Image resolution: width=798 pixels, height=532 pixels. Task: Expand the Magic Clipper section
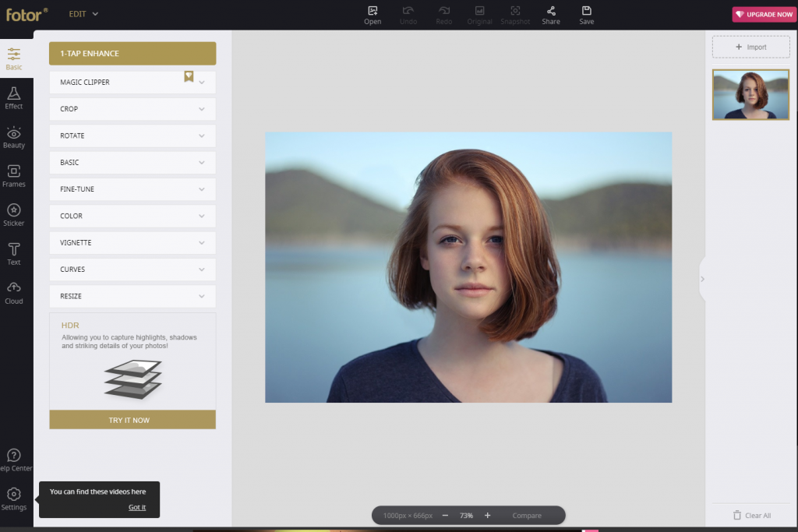click(x=132, y=82)
